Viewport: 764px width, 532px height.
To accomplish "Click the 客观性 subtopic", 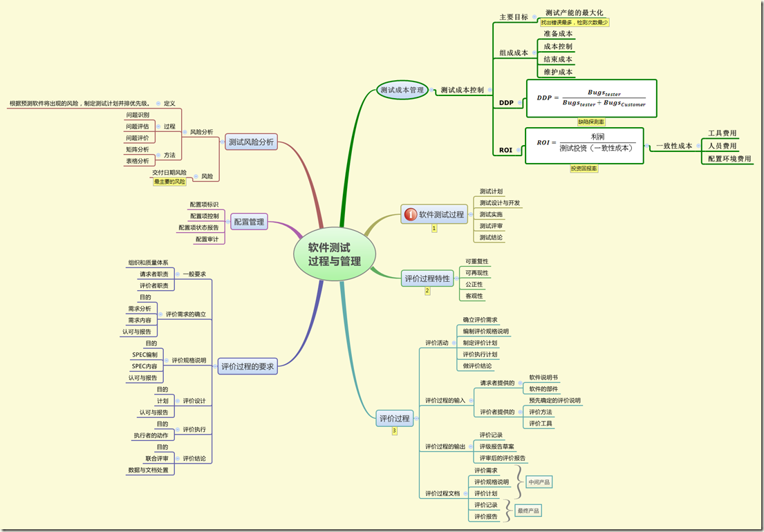I will click(474, 296).
